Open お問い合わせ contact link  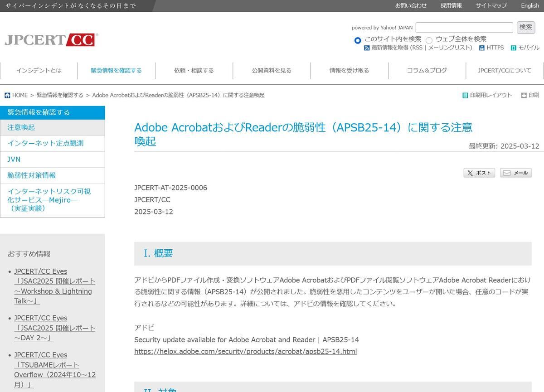(411, 5)
